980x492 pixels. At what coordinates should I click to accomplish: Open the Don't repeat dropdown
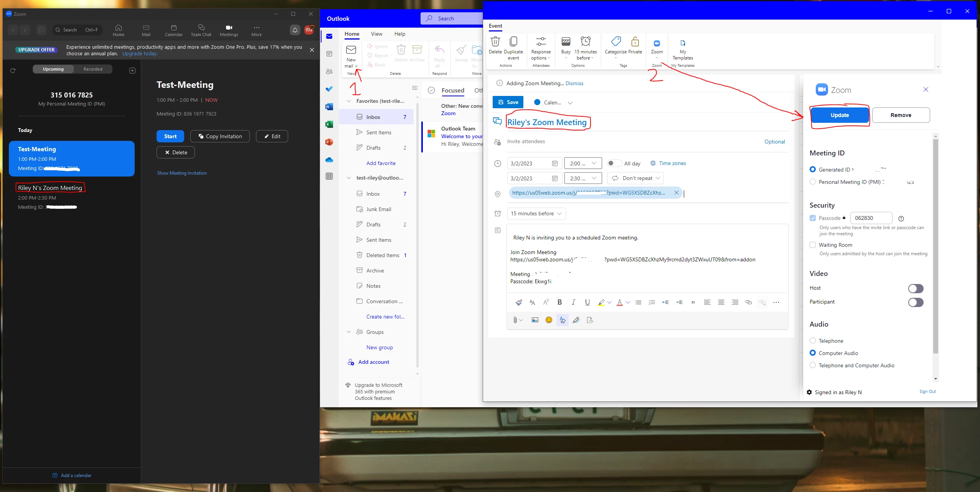point(635,178)
